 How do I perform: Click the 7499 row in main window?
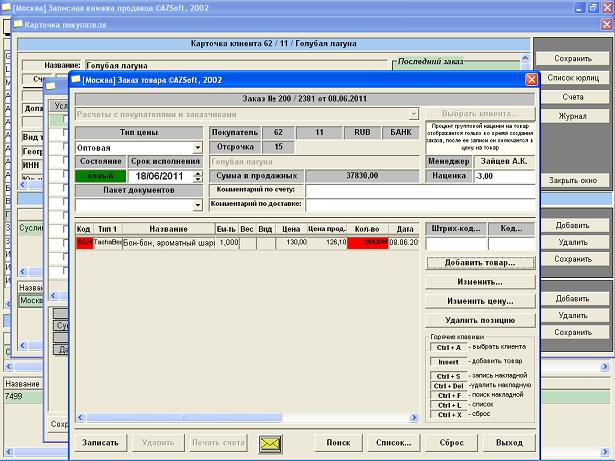[x=22, y=396]
